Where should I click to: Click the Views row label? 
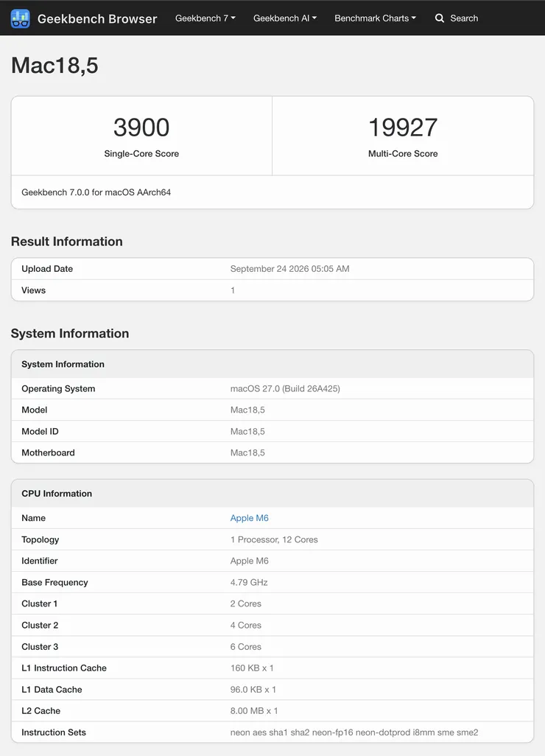(x=33, y=290)
